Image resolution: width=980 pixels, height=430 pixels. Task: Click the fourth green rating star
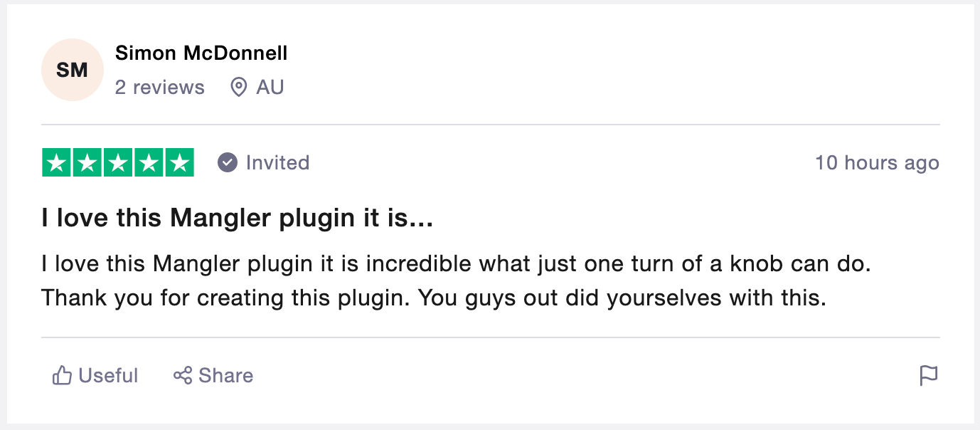pyautogui.click(x=149, y=163)
